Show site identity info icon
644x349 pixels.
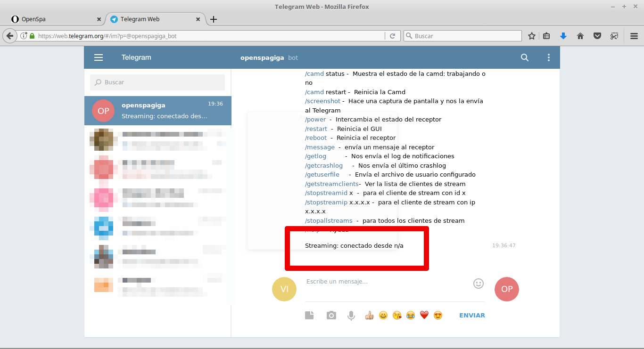pos(24,36)
